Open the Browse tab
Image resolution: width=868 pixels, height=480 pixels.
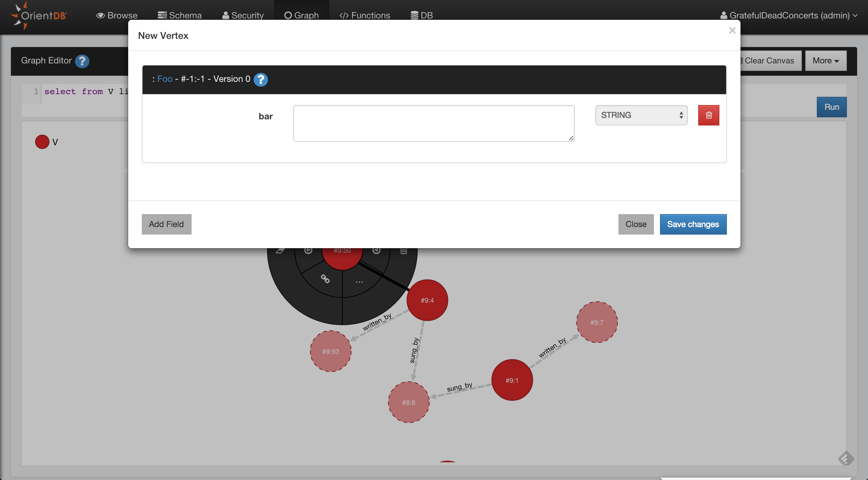pyautogui.click(x=116, y=15)
